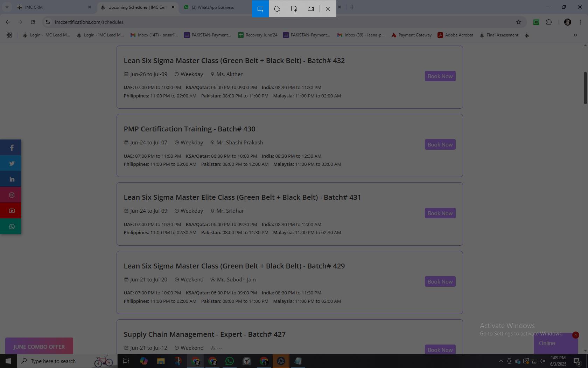Open Task View on the taskbar

[x=126, y=361]
